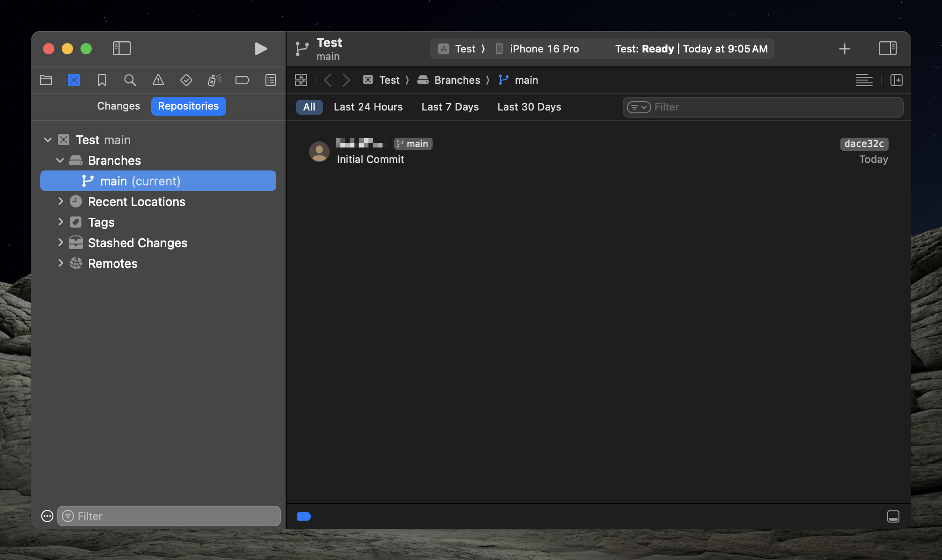Expand the Recent Locations group

tap(60, 201)
